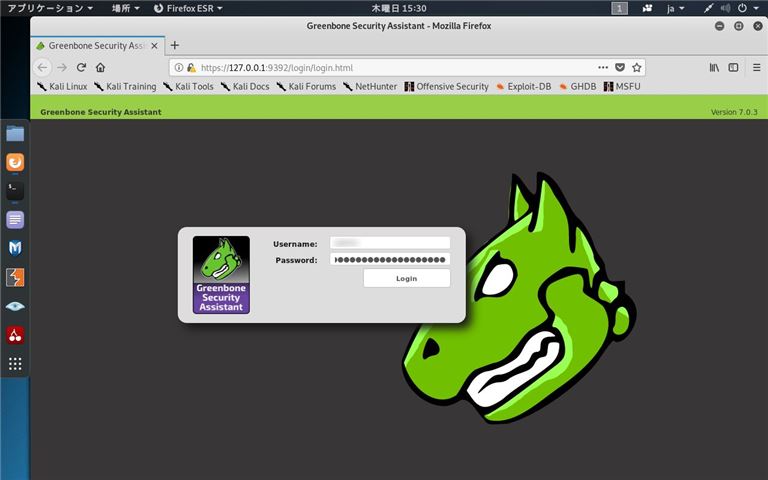768x480 pixels.
Task: Click the clock showing 木曜日 15:30
Action: click(x=399, y=8)
